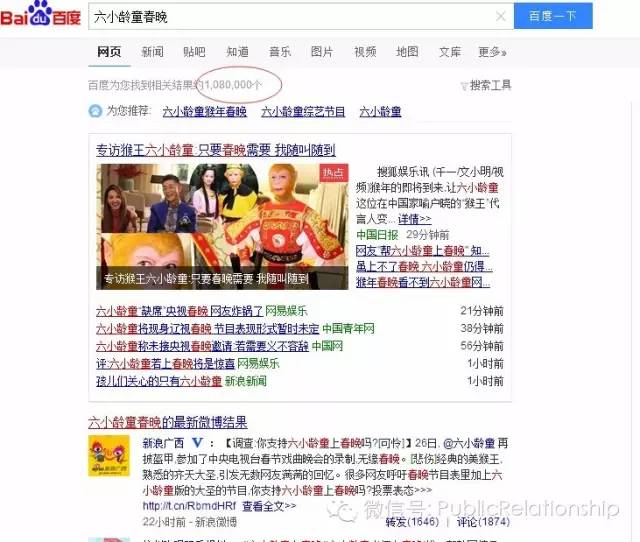Clear search box with the X icon

(501, 16)
